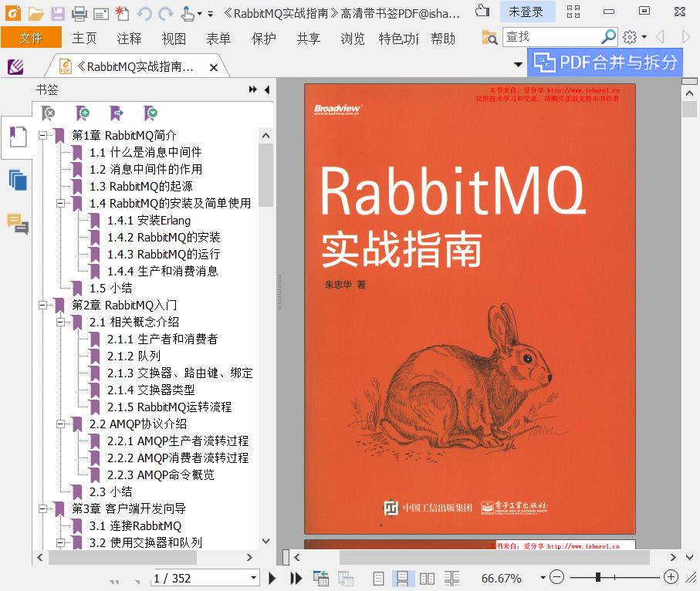The width and height of the screenshot is (700, 591).
Task: Click the zoom slider handle
Action: pyautogui.click(x=598, y=577)
